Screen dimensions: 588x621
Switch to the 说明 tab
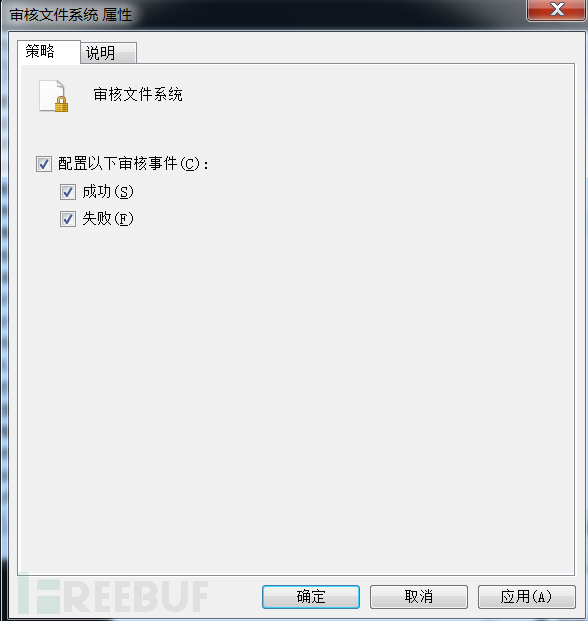point(109,53)
